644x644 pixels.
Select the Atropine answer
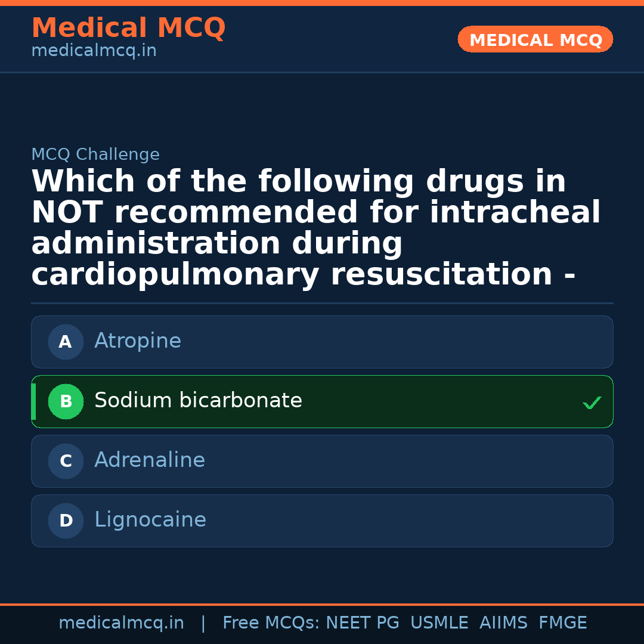pyautogui.click(x=138, y=341)
